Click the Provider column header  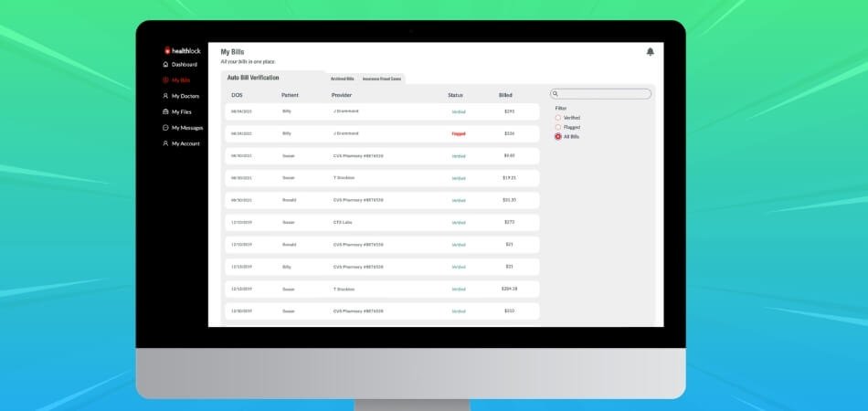click(342, 95)
